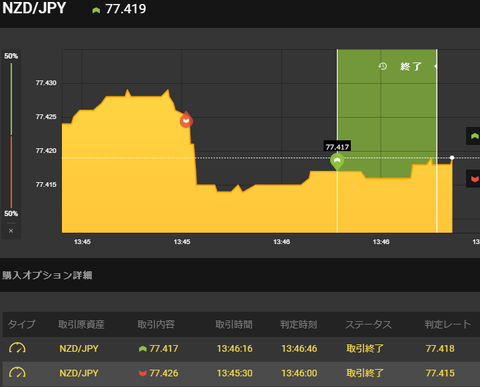Click the NZD/JPY pair title in the header
The width and height of the screenshot is (480, 387).
click(x=34, y=8)
